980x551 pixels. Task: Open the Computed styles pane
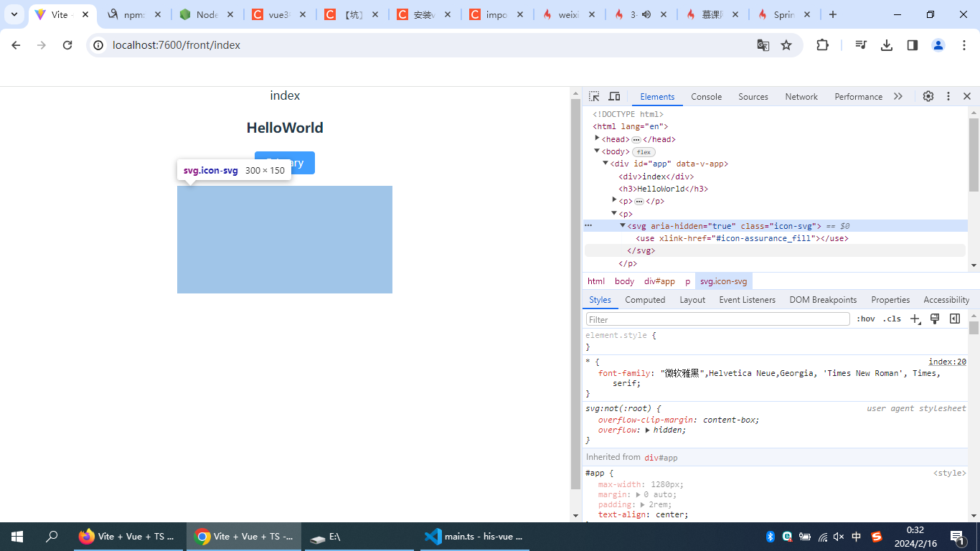[645, 300]
